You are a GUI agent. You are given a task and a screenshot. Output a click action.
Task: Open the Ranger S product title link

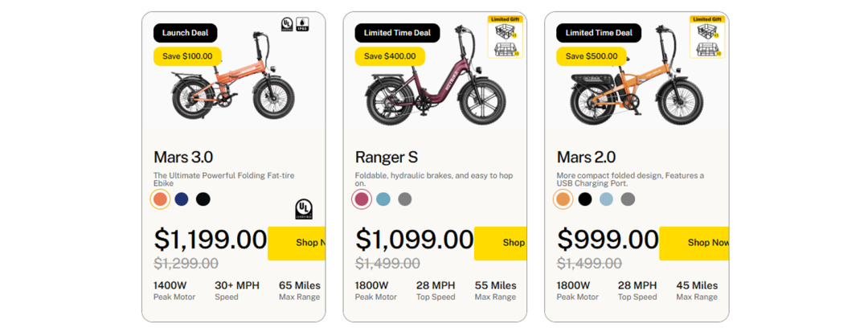387,157
